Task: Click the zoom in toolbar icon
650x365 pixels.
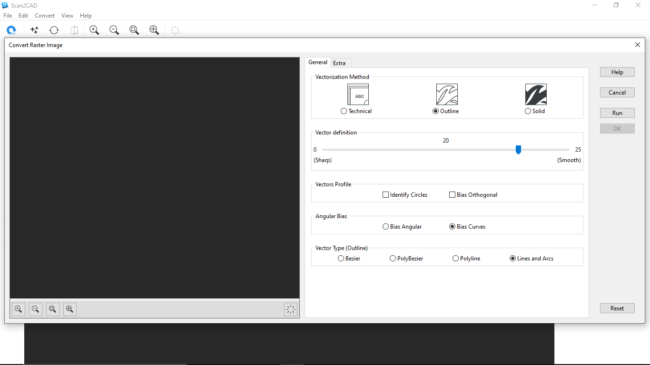Action: click(94, 30)
